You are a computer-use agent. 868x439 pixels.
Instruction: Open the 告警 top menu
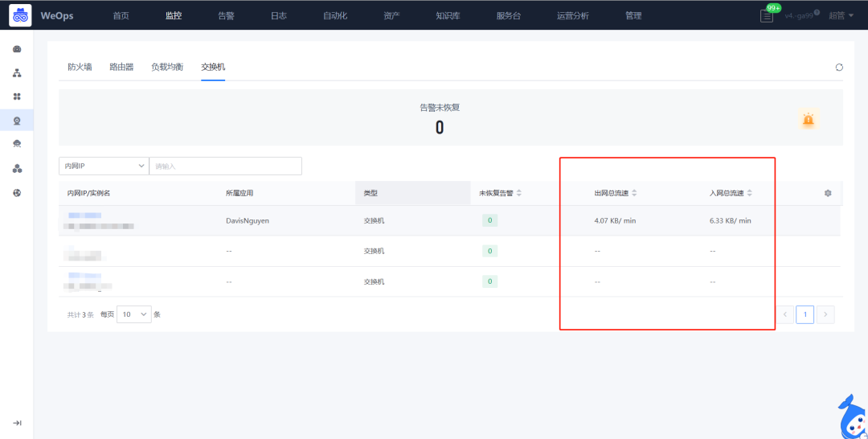coord(226,16)
